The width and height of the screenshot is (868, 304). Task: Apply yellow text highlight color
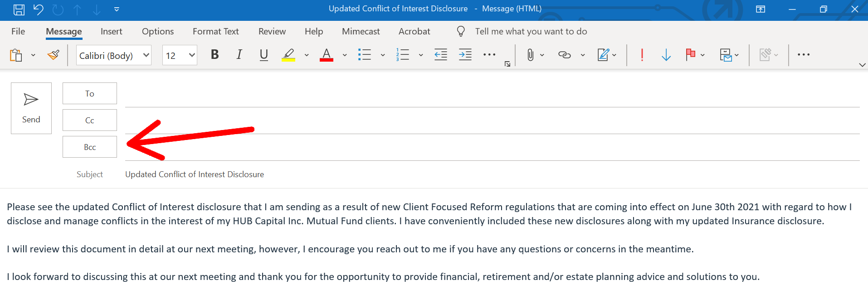coord(288,55)
